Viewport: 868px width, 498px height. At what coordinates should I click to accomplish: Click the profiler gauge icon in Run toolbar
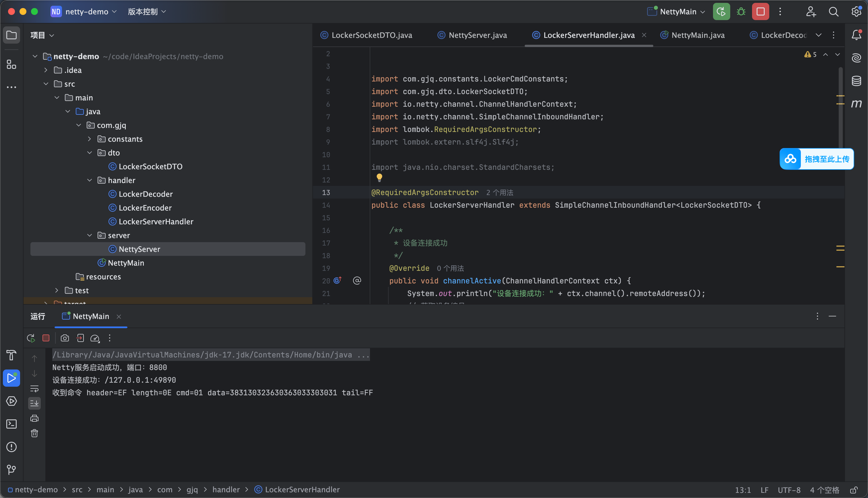pyautogui.click(x=95, y=338)
